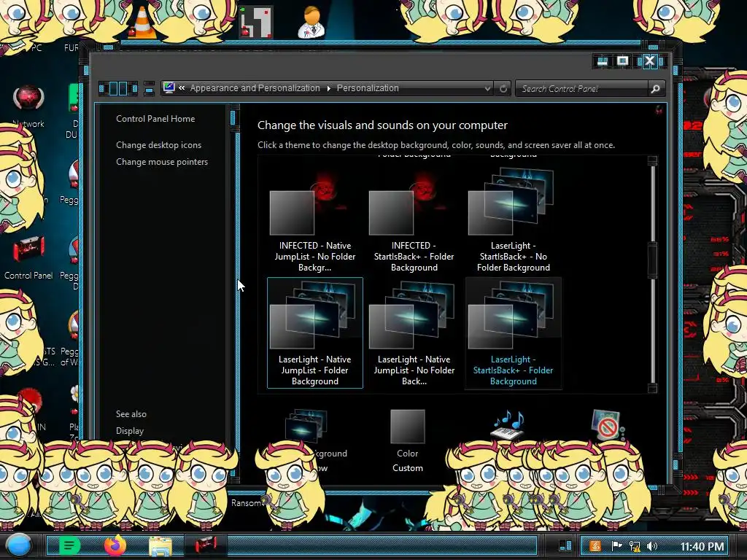
Task: Click the Appearance and Personalization breadcrumb
Action: point(255,88)
